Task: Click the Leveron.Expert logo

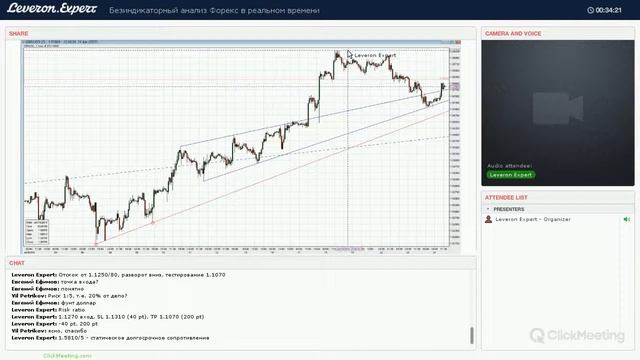Action: tap(52, 9)
